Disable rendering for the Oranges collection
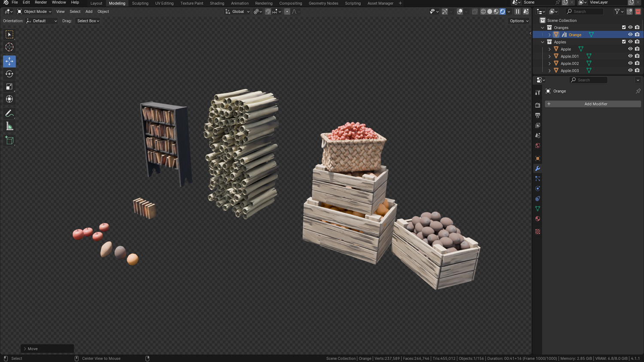644x362 pixels. click(x=637, y=27)
